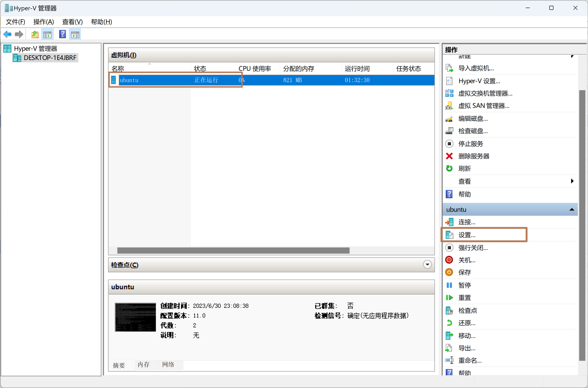Image resolution: width=588 pixels, height=388 pixels.
Task: Pause the ubuntu VM via 暂停
Action: coord(464,285)
